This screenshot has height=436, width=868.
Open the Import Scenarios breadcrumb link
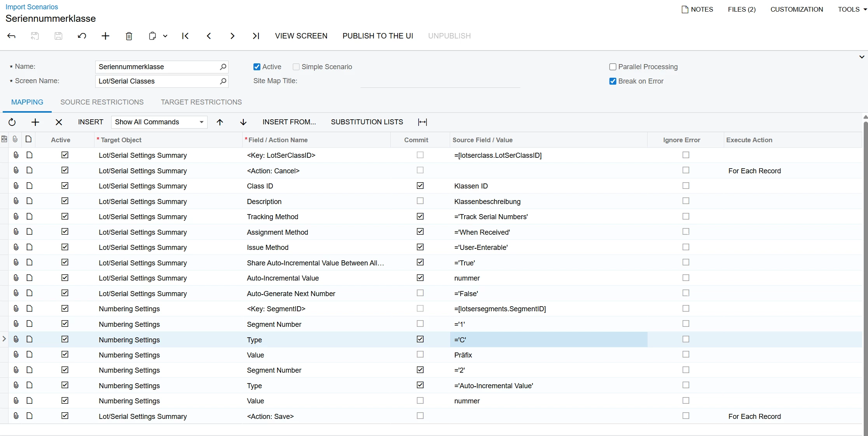[31, 7]
